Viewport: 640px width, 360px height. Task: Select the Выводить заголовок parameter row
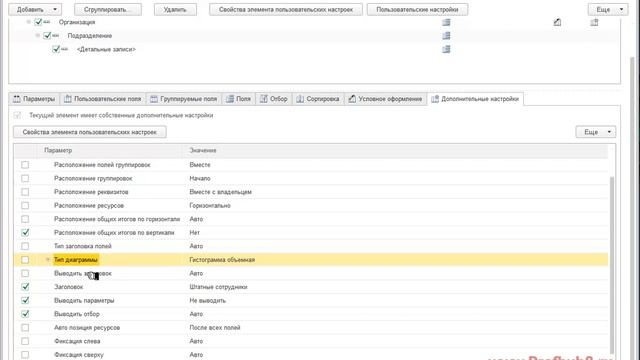(x=311, y=273)
